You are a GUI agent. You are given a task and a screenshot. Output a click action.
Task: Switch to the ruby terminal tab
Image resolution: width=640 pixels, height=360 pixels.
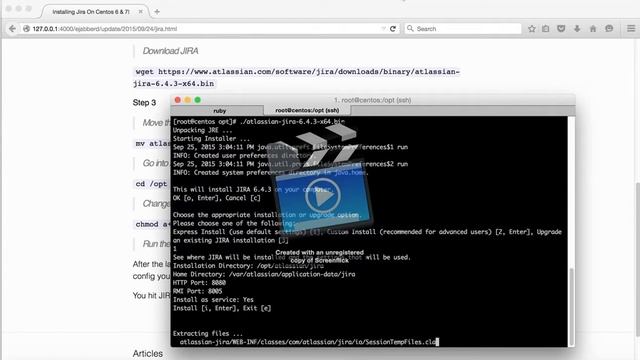(219, 111)
